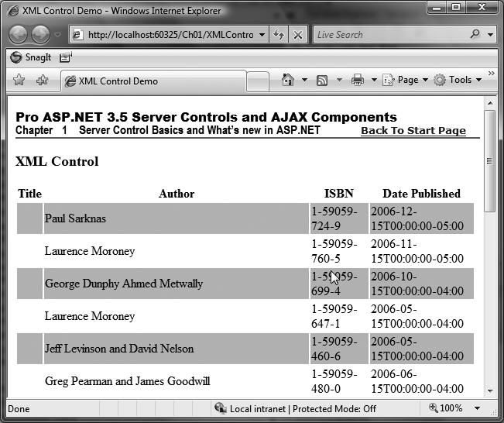Expand the Print options dropdown arrow
Image resolution: width=504 pixels, height=423 pixels.
pyautogui.click(x=374, y=80)
